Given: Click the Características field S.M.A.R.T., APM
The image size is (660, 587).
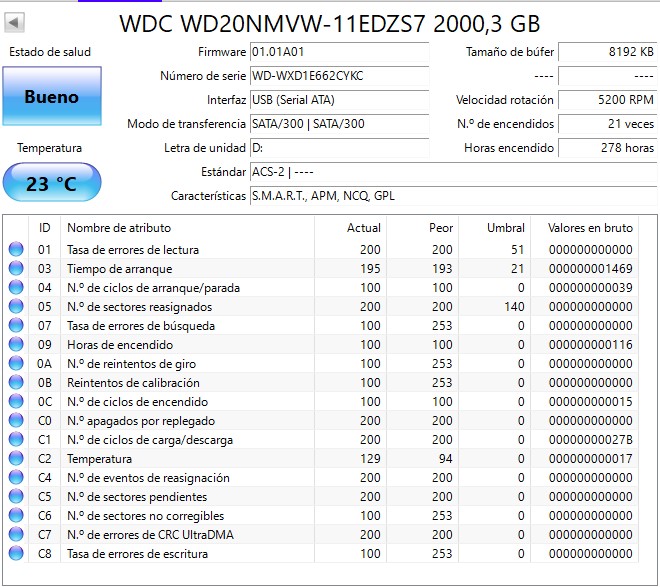Looking at the screenshot, I should pos(453,196).
